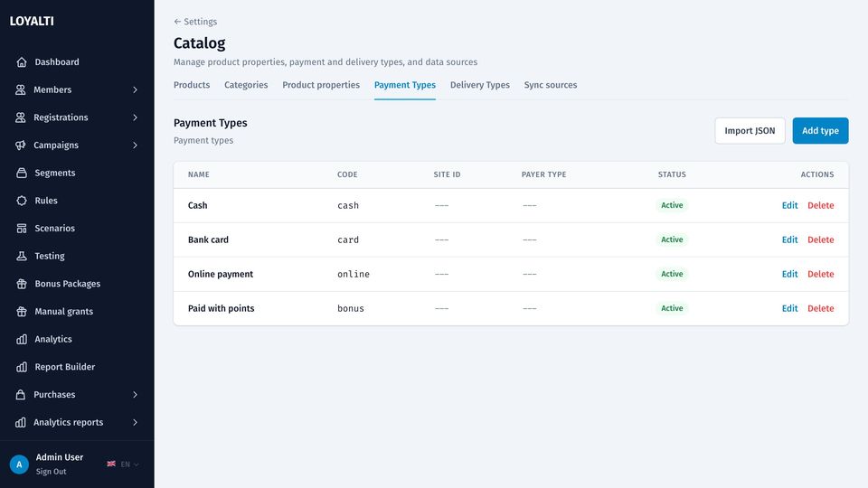The width and height of the screenshot is (868, 488).
Task: Expand the Members submenu chevron
Action: pyautogui.click(x=135, y=89)
